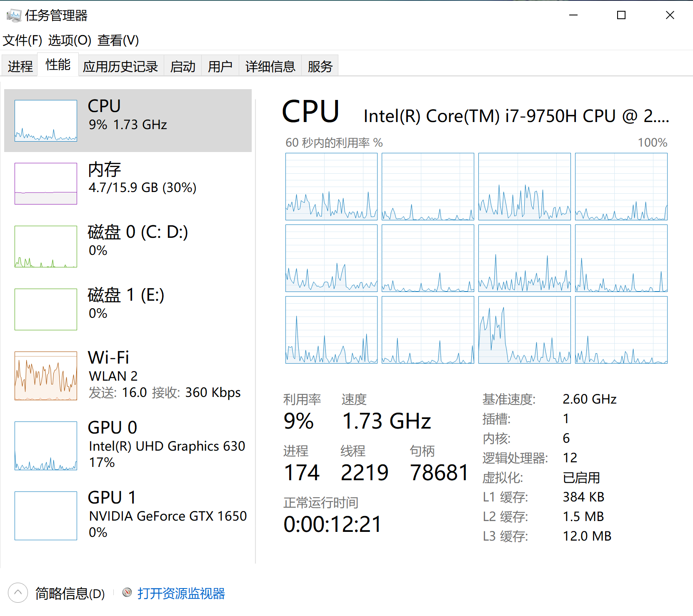Open the 服务 tab
693x616 pixels.
(320, 66)
